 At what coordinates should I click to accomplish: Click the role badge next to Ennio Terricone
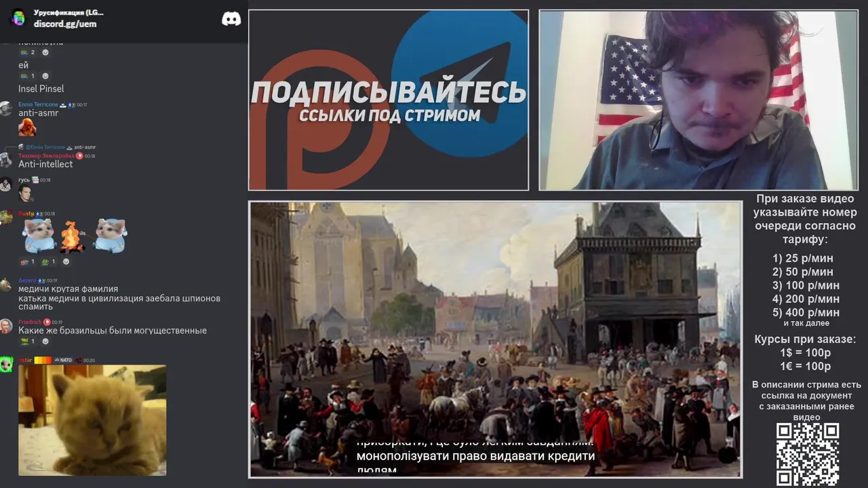tap(63, 104)
